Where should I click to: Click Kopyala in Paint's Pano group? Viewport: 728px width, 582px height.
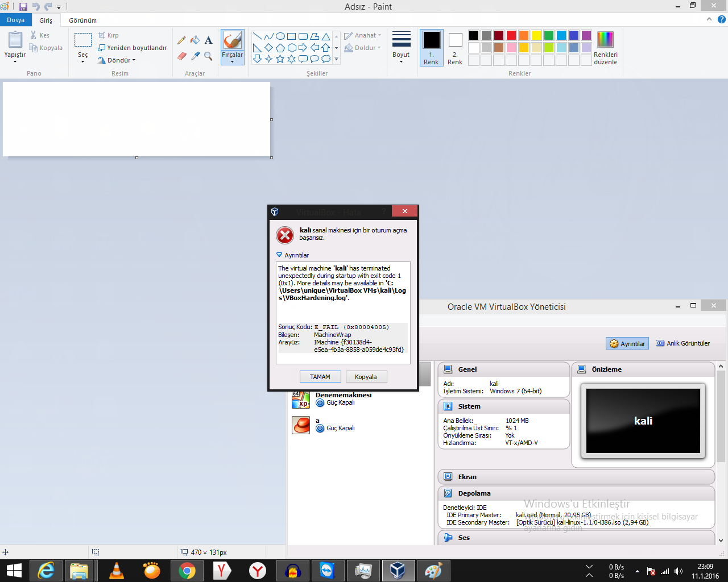(46, 48)
